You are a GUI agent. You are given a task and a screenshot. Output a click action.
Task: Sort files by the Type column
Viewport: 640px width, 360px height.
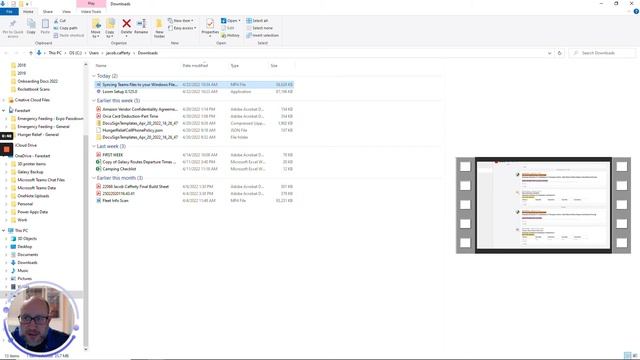(235, 66)
